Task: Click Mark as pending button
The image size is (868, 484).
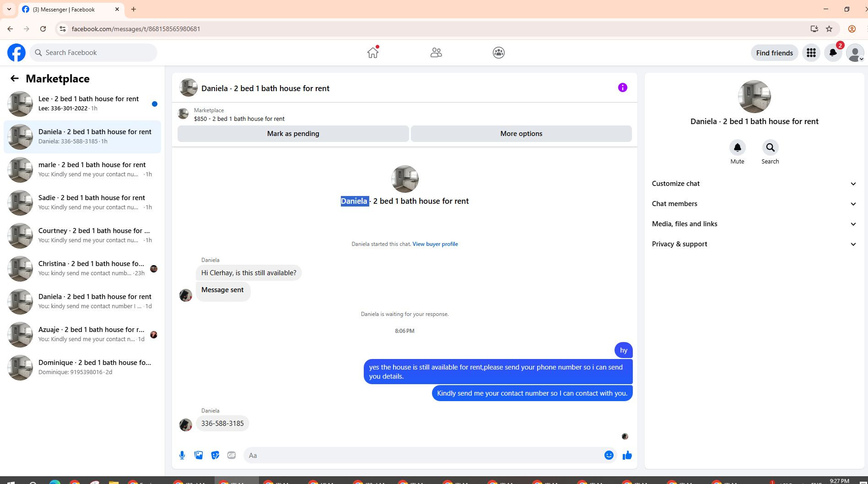Action: click(x=293, y=134)
